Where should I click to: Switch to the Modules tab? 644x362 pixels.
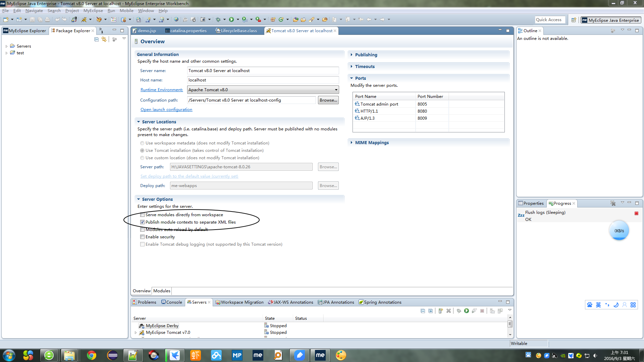pyautogui.click(x=162, y=291)
